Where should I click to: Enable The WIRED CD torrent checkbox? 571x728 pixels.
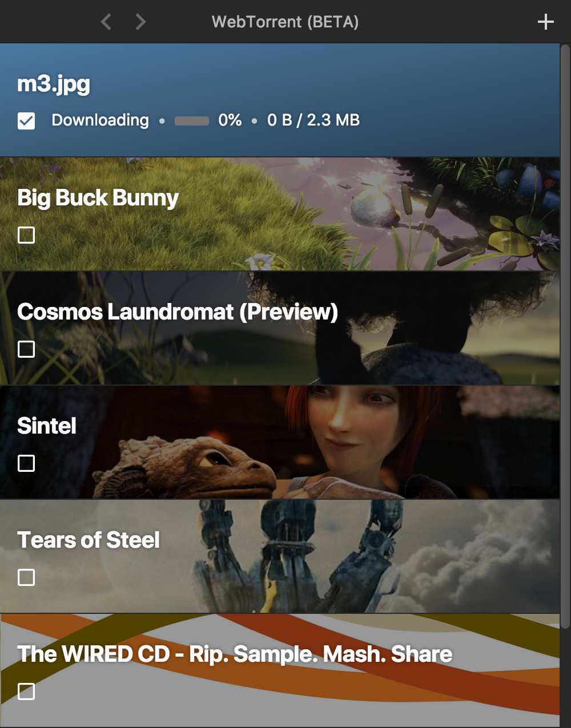(x=26, y=691)
